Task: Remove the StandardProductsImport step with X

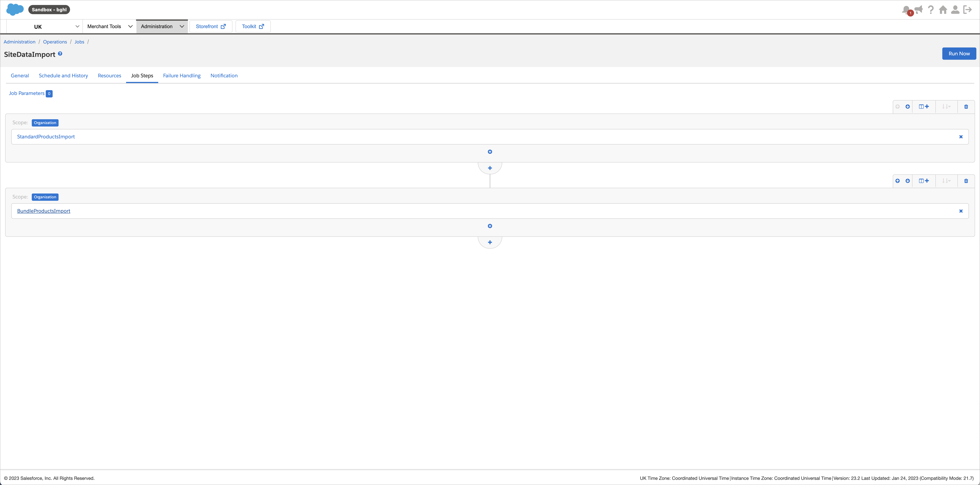Action: [961, 137]
